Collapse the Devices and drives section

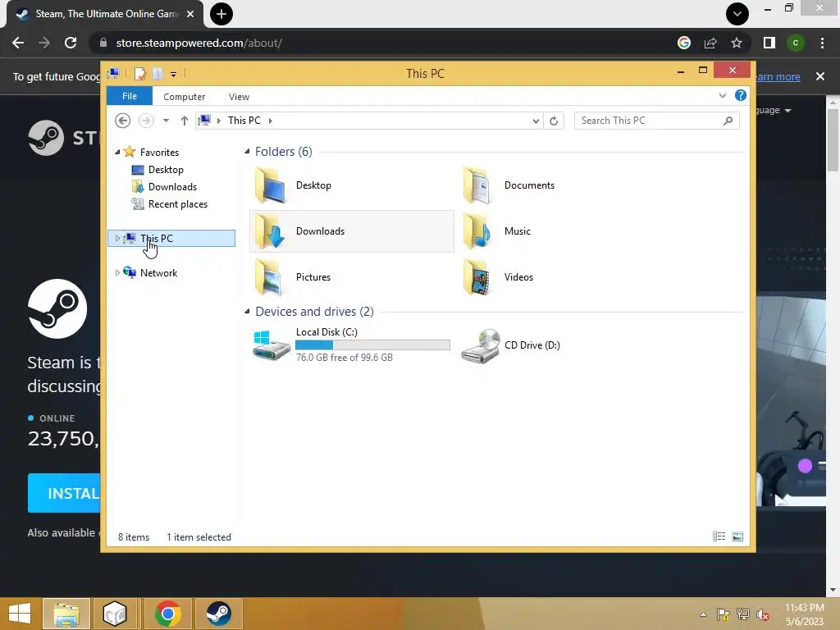tap(247, 311)
